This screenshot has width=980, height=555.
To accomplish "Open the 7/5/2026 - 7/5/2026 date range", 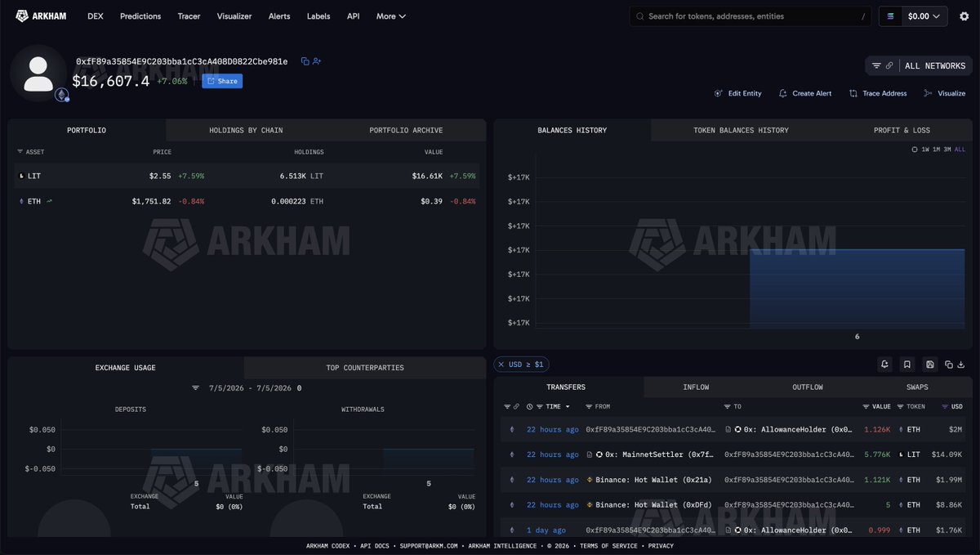I will coord(250,388).
